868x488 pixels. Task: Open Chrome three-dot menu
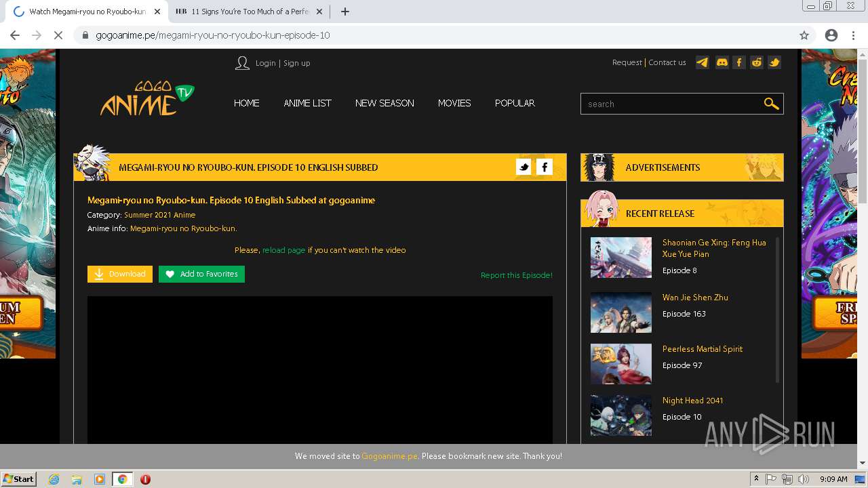pyautogui.click(x=853, y=35)
